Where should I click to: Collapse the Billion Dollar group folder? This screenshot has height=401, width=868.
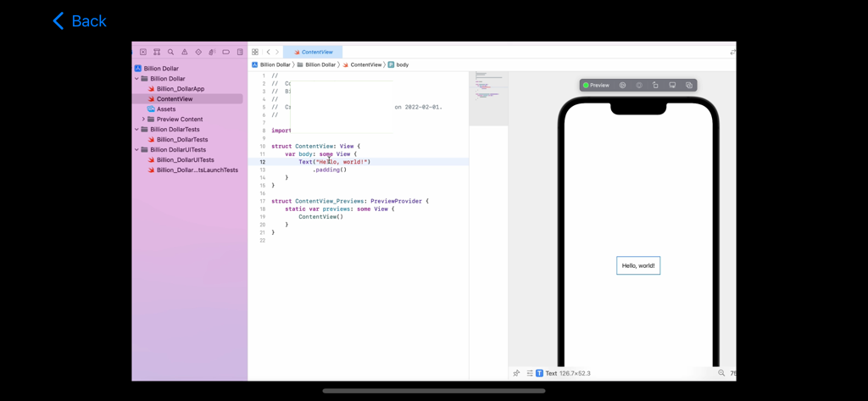(x=136, y=79)
